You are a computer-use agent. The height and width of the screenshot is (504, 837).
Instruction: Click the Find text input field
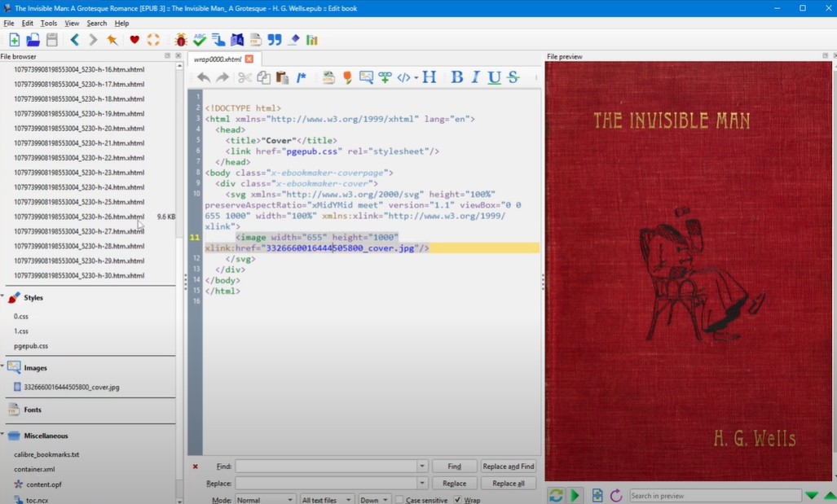point(326,466)
